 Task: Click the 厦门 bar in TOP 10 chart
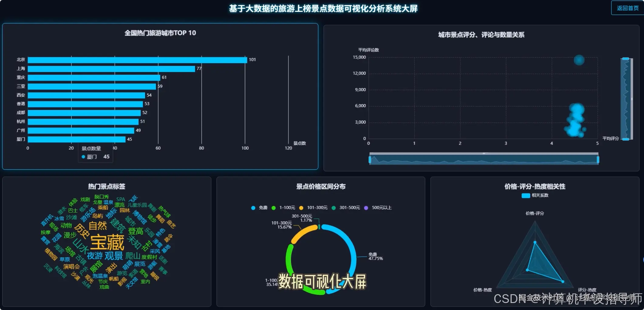77,139
